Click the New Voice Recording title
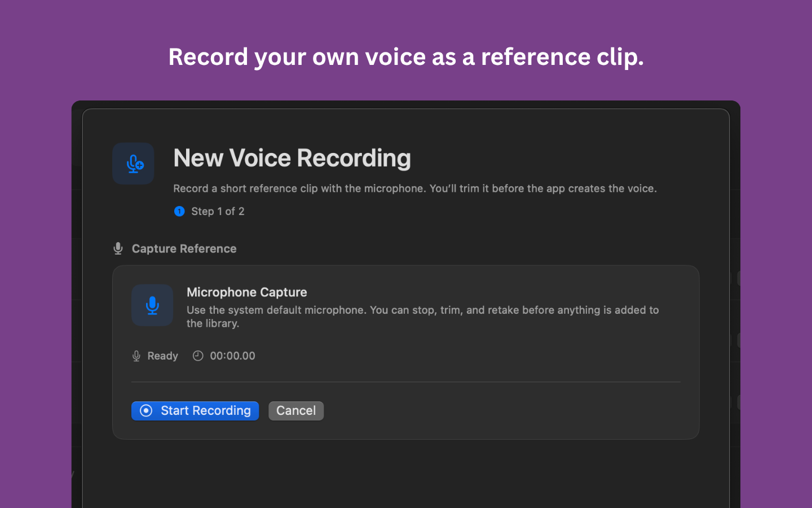Image resolution: width=812 pixels, height=508 pixels. point(292,158)
